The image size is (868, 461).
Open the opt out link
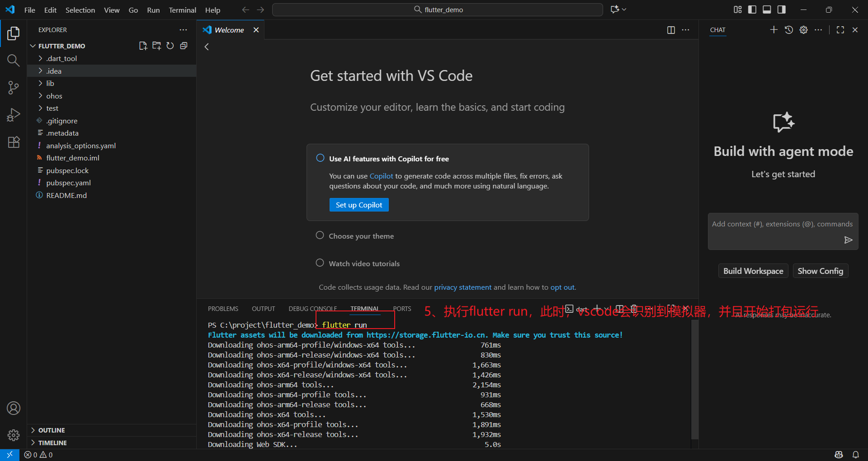[x=562, y=287]
